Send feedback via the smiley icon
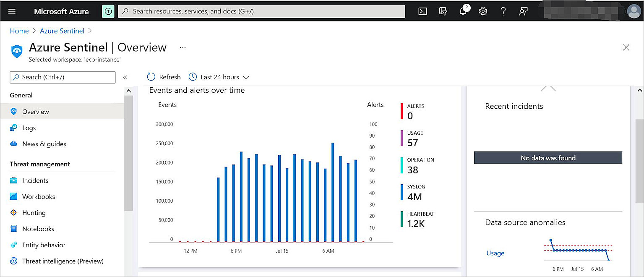This screenshot has height=277, width=644. point(523,11)
